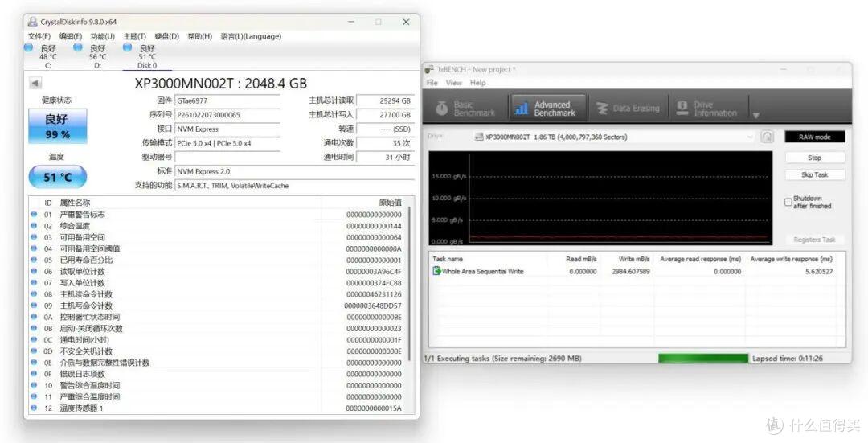Click the Write mB/s value 2984.607589
868x443 pixels.
pos(631,271)
